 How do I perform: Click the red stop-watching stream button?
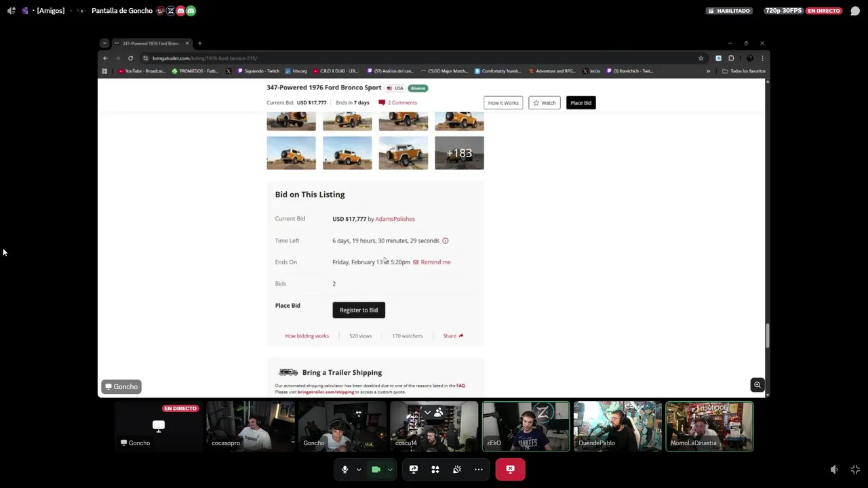510,469
